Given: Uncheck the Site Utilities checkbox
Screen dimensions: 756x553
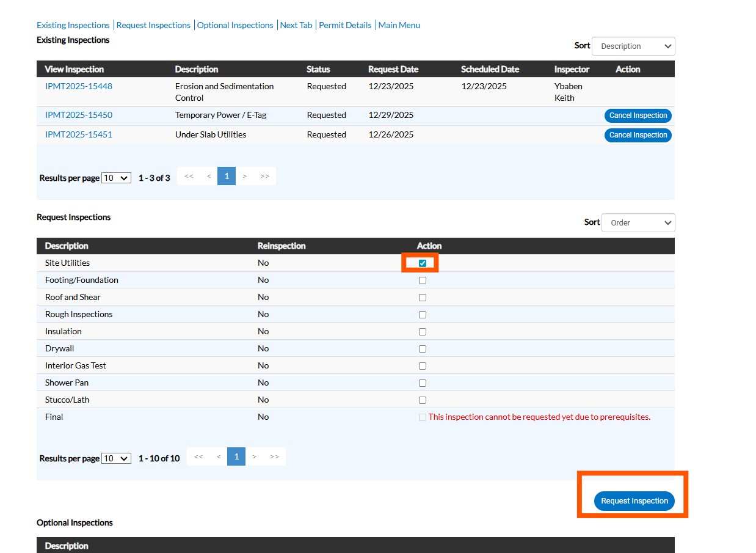Looking at the screenshot, I should pyautogui.click(x=423, y=263).
